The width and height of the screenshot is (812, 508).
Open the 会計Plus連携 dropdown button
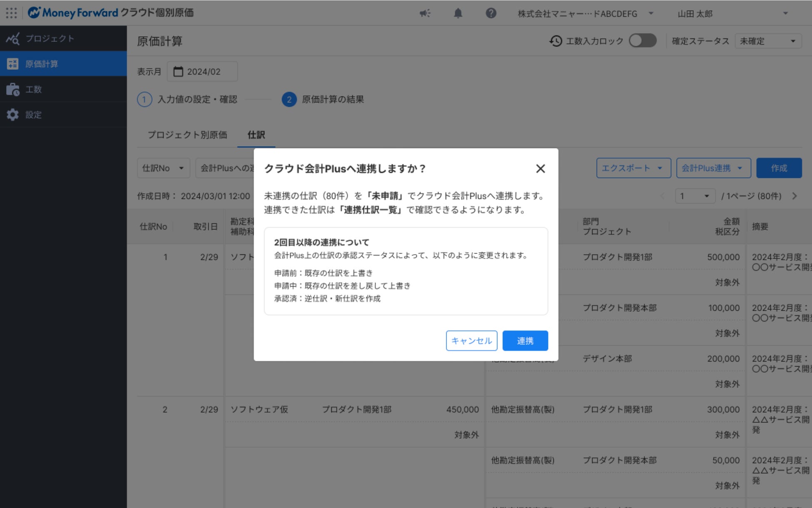pyautogui.click(x=713, y=168)
